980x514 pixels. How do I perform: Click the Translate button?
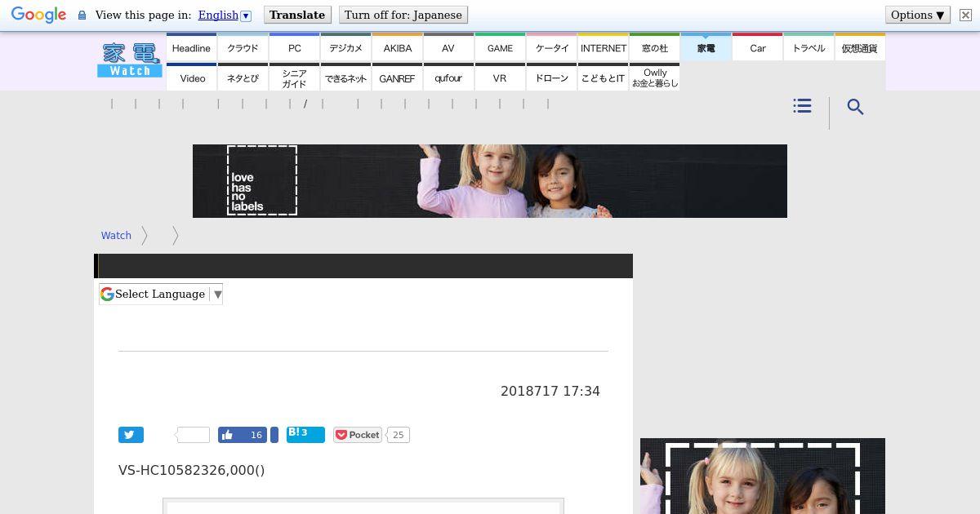[297, 16]
